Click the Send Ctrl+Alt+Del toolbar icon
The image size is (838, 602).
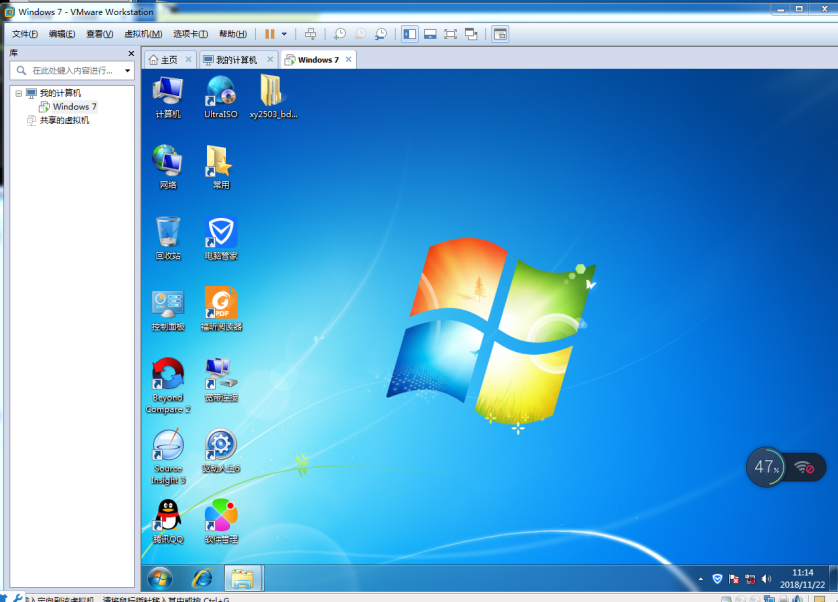point(311,34)
